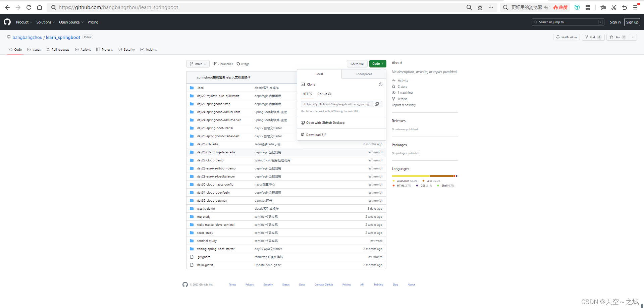This screenshot has width=644, height=308.
Task: Open the day32-cloud-gateway folder
Action: [x=212, y=201]
